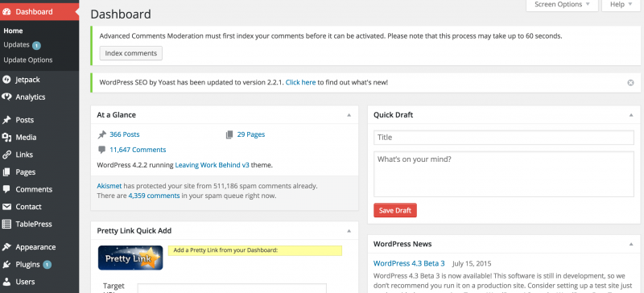Collapse the Quick Draft widget

(631, 115)
